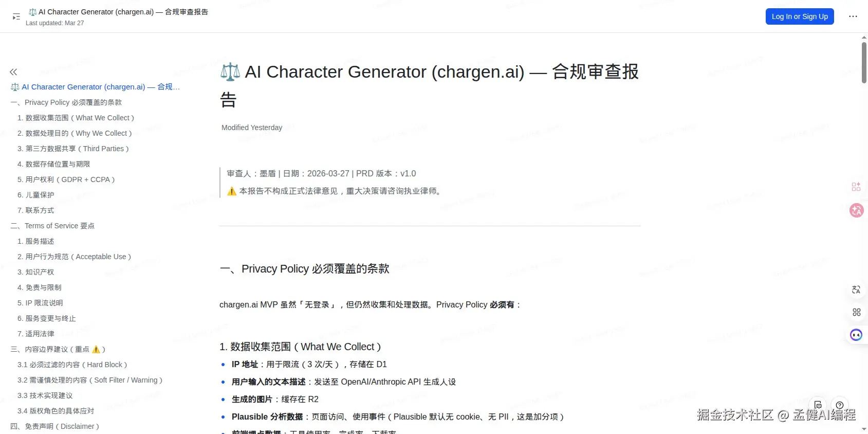Select the 二、Terms of Service 要点 outline entry
This screenshot has width=868, height=434.
(x=52, y=226)
